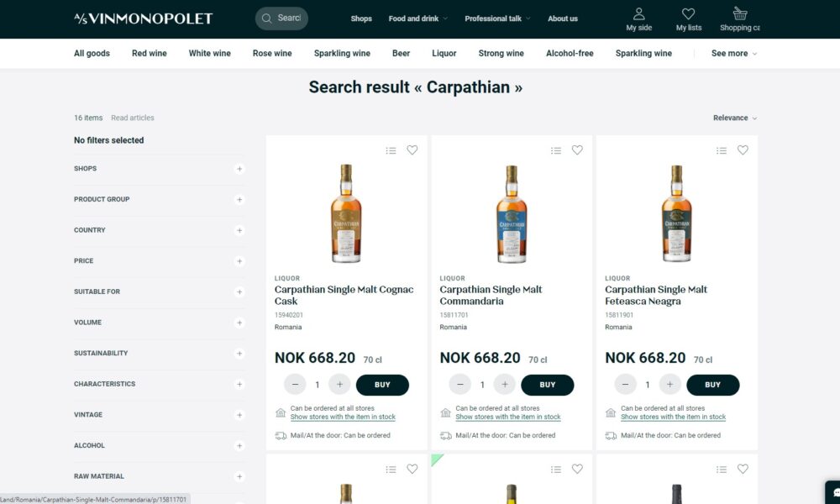Image resolution: width=840 pixels, height=504 pixels.
Task: Open the My side account icon
Action: [638, 14]
